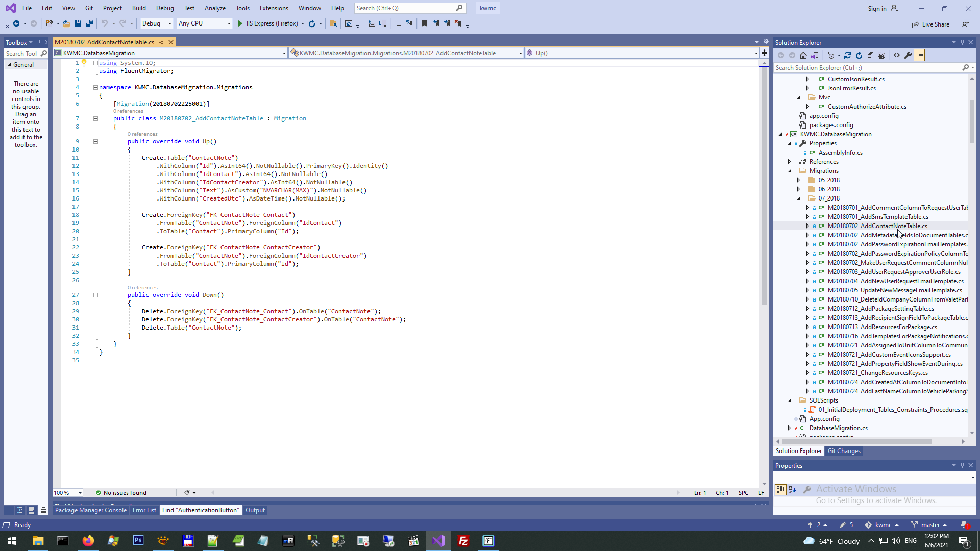Collapse the 07_2018 migrations folder
This screenshot has height=551, width=980.
tap(799, 198)
